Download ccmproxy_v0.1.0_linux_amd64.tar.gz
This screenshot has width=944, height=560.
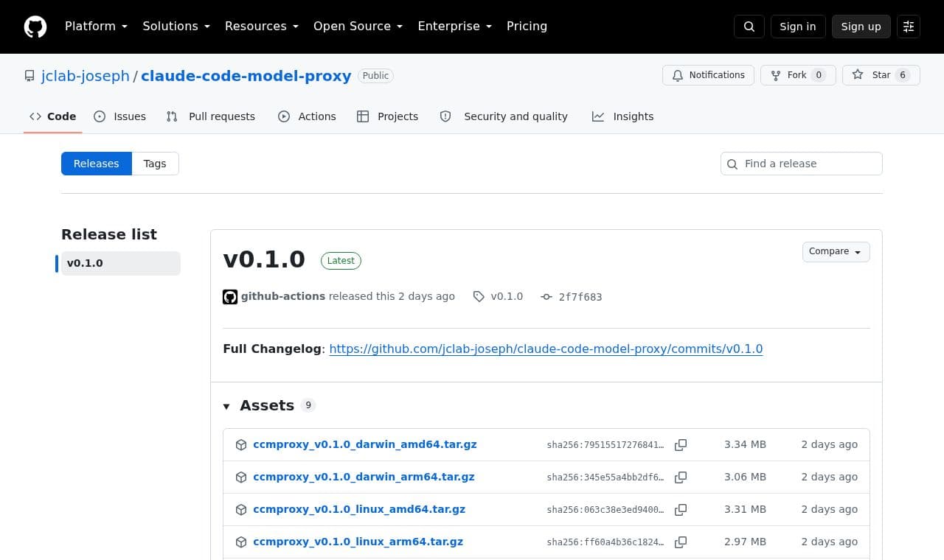click(359, 509)
